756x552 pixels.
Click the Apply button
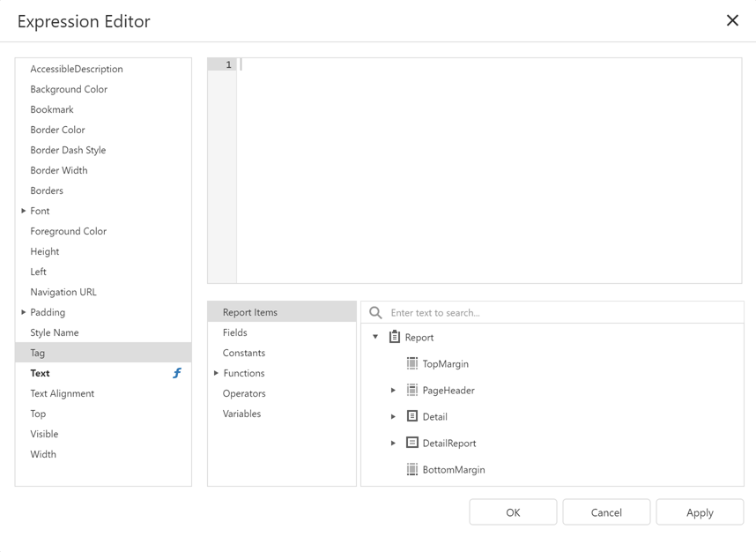click(699, 511)
